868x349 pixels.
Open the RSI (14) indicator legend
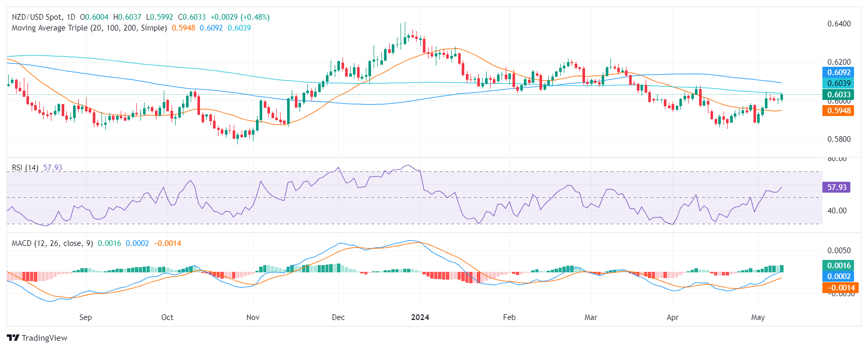pos(25,168)
